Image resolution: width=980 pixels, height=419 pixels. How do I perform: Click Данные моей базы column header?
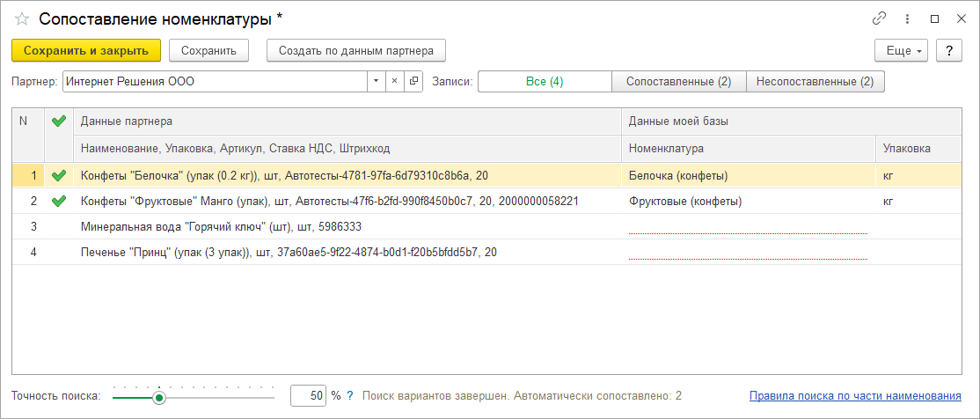(x=791, y=121)
